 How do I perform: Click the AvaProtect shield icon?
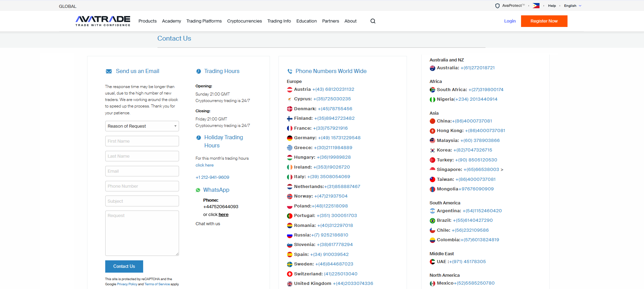pos(497,6)
